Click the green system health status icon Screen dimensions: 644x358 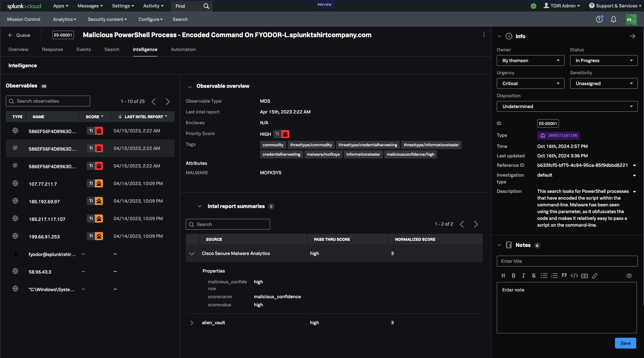pos(534,6)
